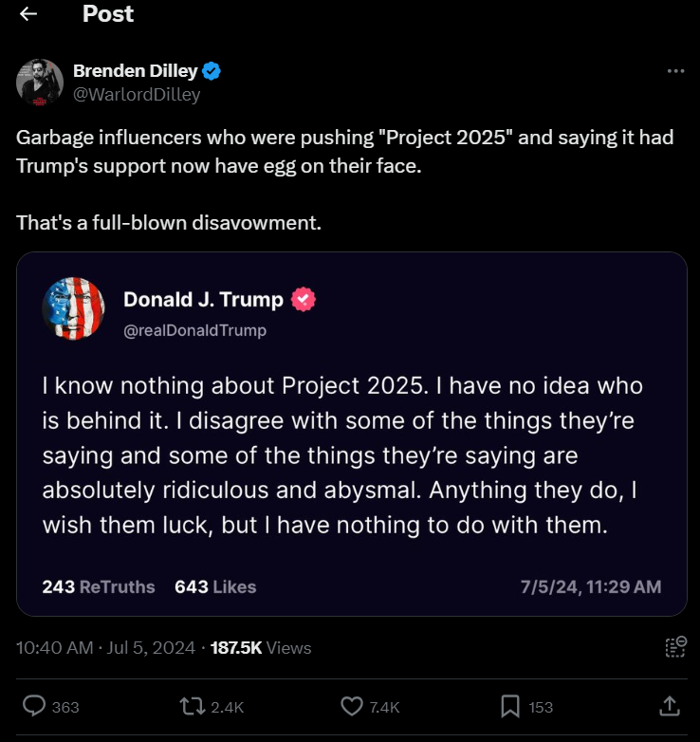The width and height of the screenshot is (700, 742).
Task: Click the 363 replies count
Action: (65, 708)
